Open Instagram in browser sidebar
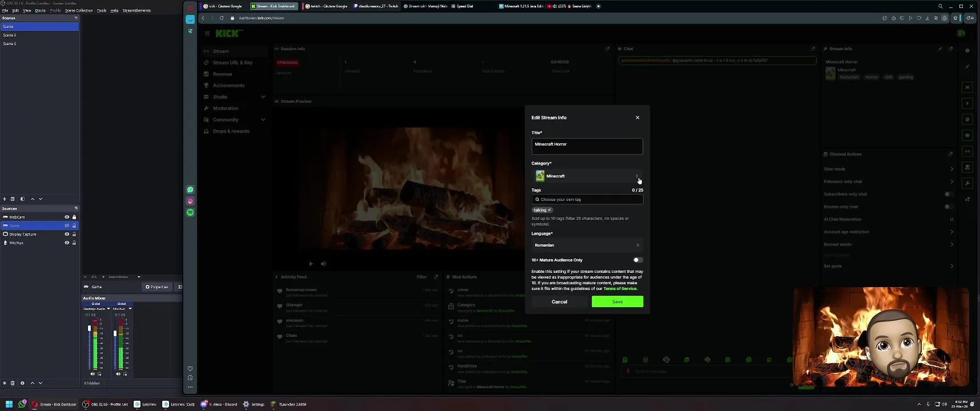This screenshot has height=411, width=980. point(190,201)
